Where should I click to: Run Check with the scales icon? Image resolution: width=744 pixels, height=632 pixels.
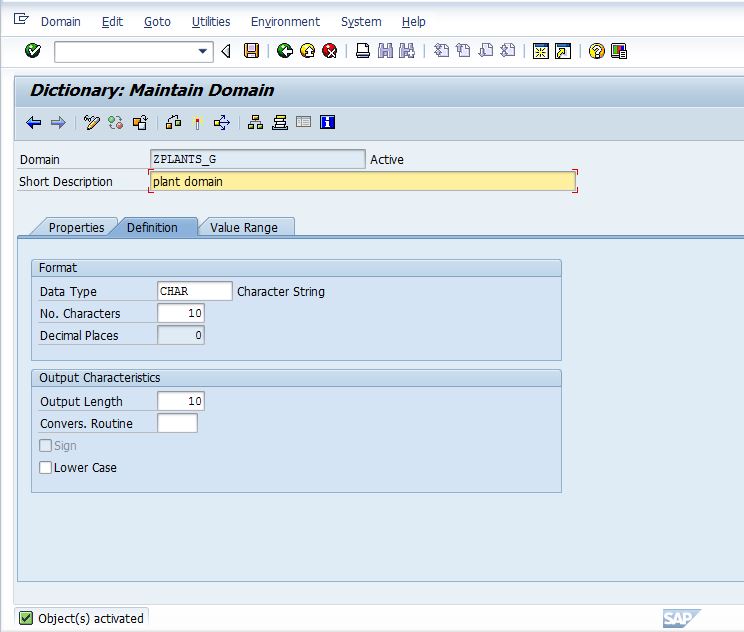tap(173, 123)
